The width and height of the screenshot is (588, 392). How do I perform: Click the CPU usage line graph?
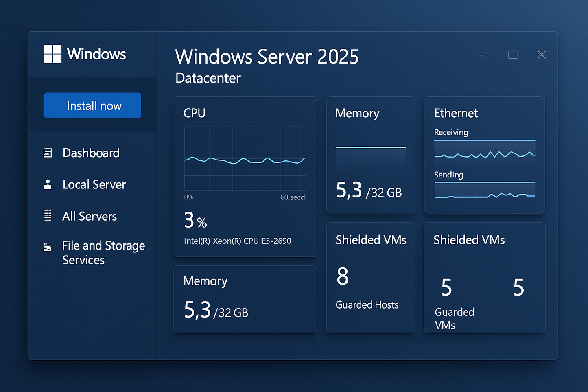(245, 159)
